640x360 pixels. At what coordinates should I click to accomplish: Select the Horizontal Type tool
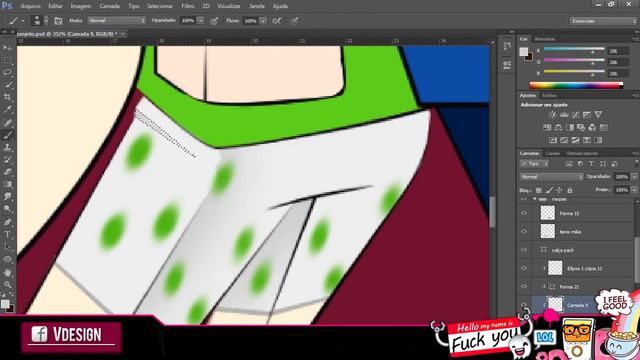click(7, 234)
